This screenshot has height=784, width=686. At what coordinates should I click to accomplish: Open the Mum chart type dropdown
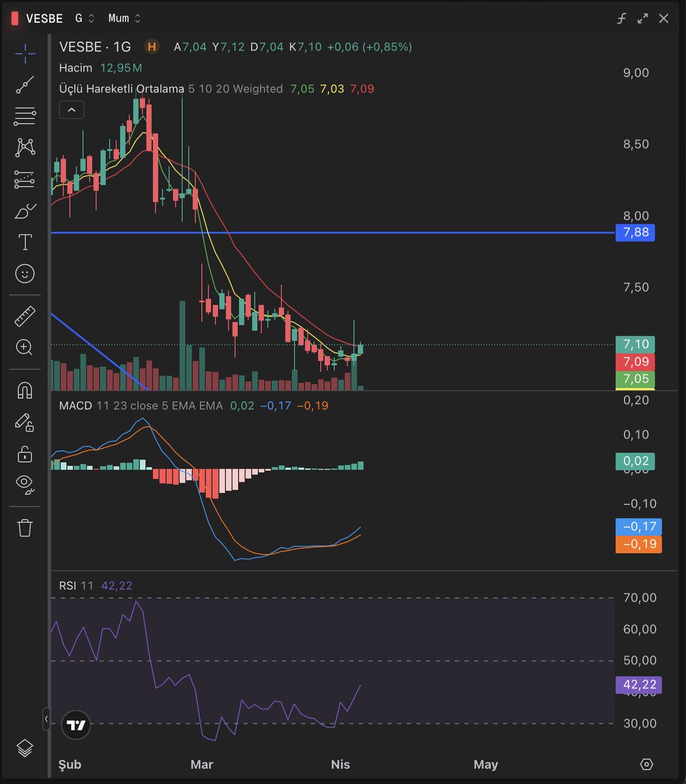(x=124, y=18)
